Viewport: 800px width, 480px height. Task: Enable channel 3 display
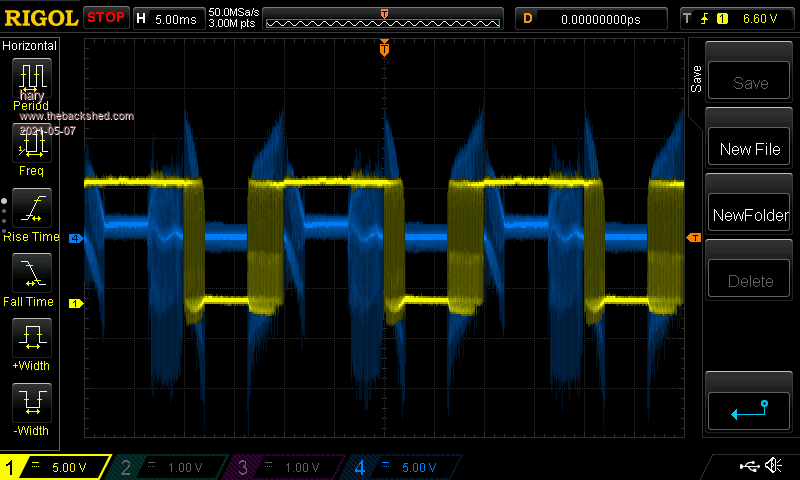pyautogui.click(x=285, y=467)
